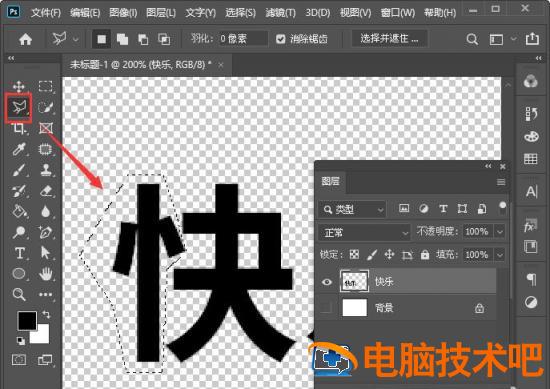Select the Clone Stamp tool
Screen dimensions: 550x389
tap(46, 170)
